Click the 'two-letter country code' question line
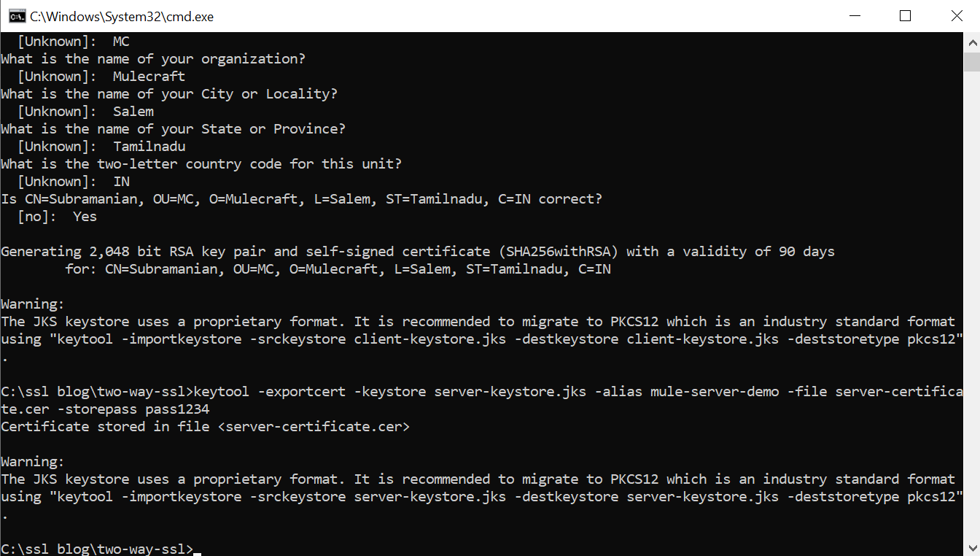 [x=201, y=164]
